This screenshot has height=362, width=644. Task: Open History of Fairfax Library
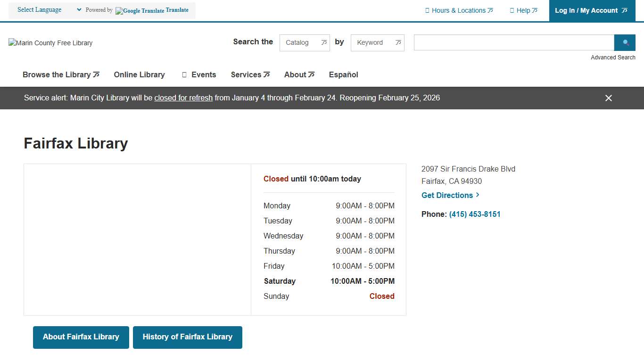click(187, 337)
